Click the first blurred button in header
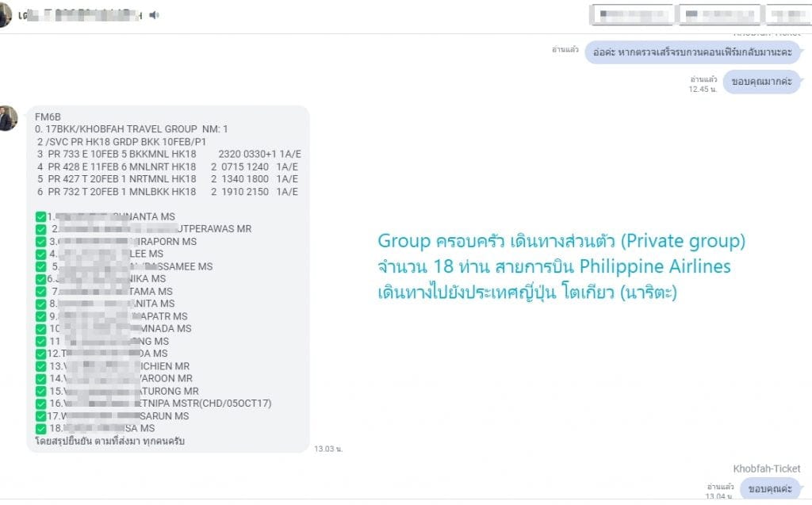The image size is (812, 505). pos(632,14)
